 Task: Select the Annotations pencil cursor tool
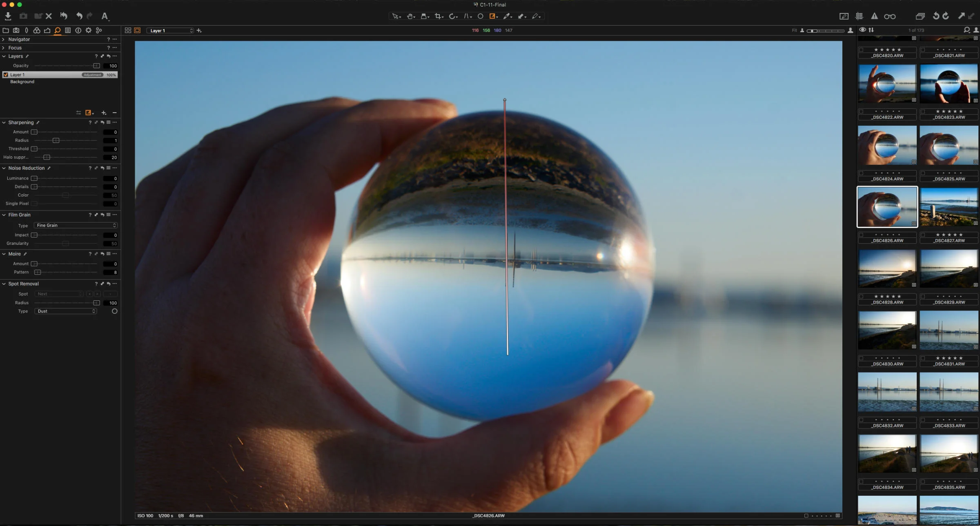(536, 16)
